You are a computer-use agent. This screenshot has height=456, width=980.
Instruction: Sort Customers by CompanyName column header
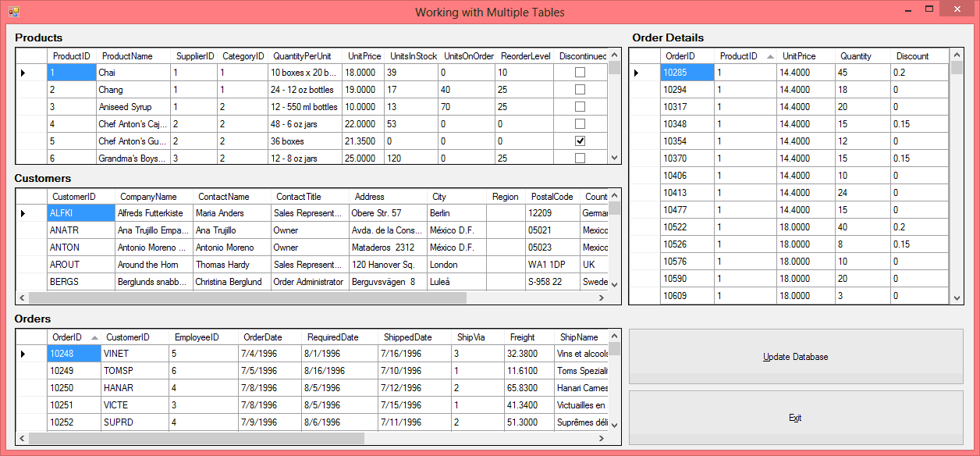154,197
